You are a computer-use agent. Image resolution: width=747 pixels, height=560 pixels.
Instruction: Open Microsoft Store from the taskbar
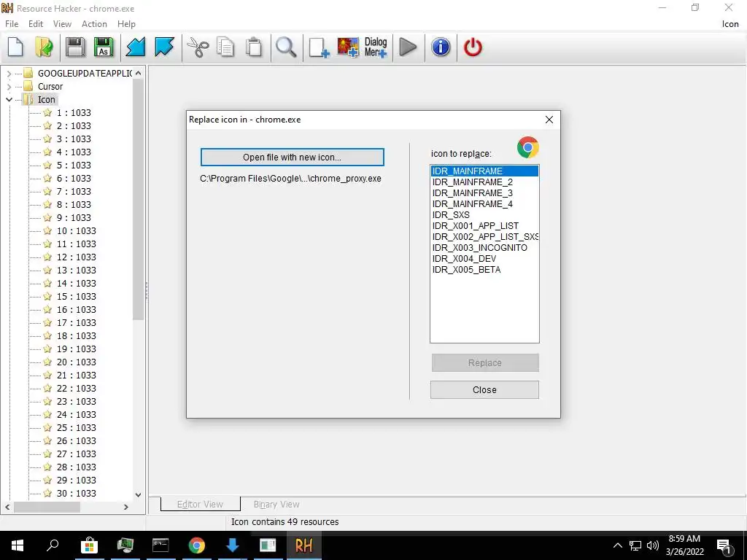click(89, 545)
